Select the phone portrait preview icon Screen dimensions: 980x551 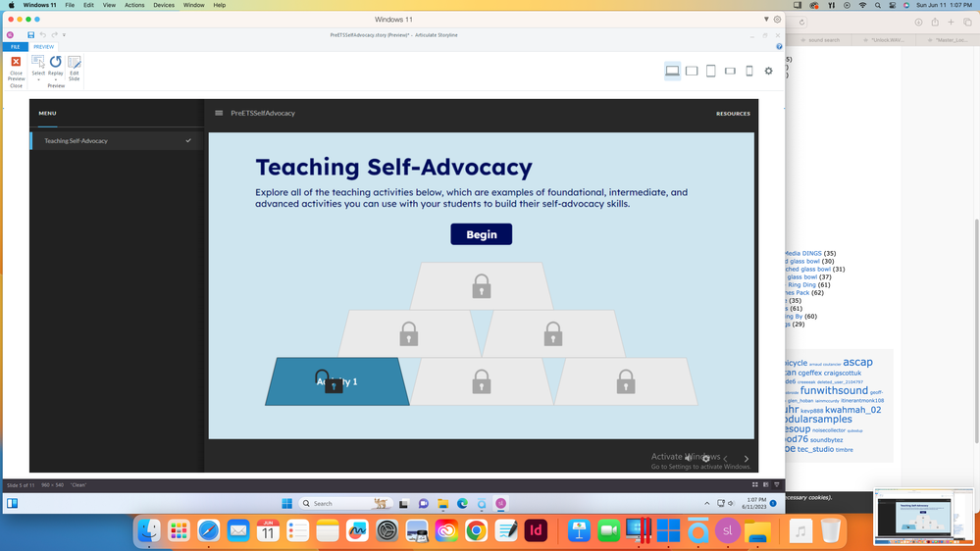749,71
